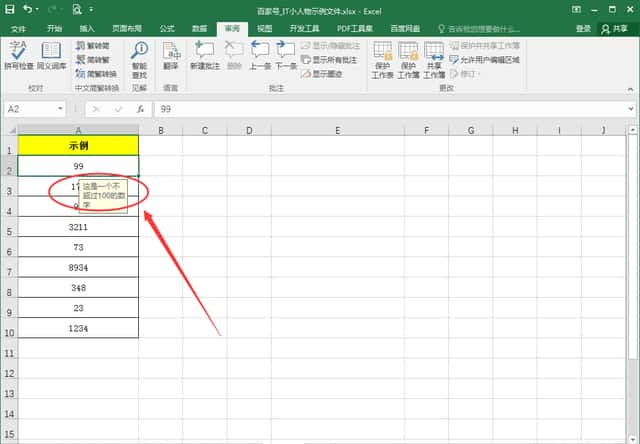
Task: Switch to the 数据 Data tab
Action: [x=200, y=29]
